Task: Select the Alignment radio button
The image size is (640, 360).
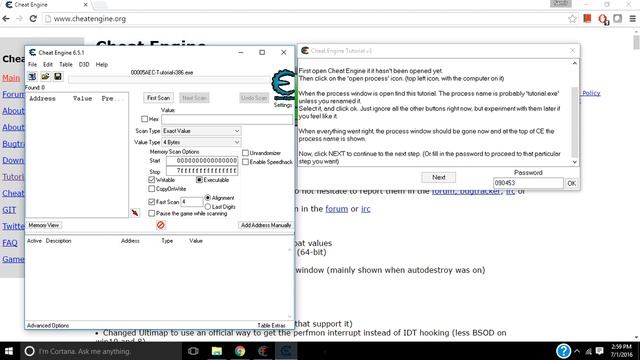Action: 208,198
